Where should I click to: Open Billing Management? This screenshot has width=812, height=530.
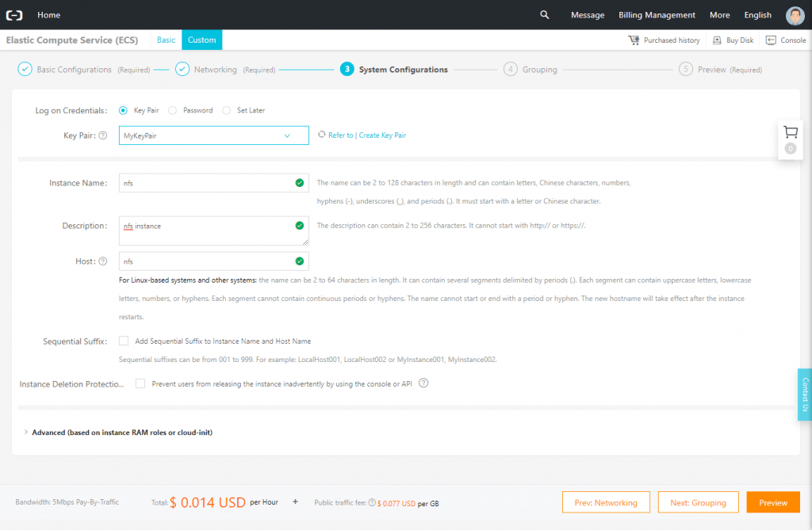coord(657,14)
